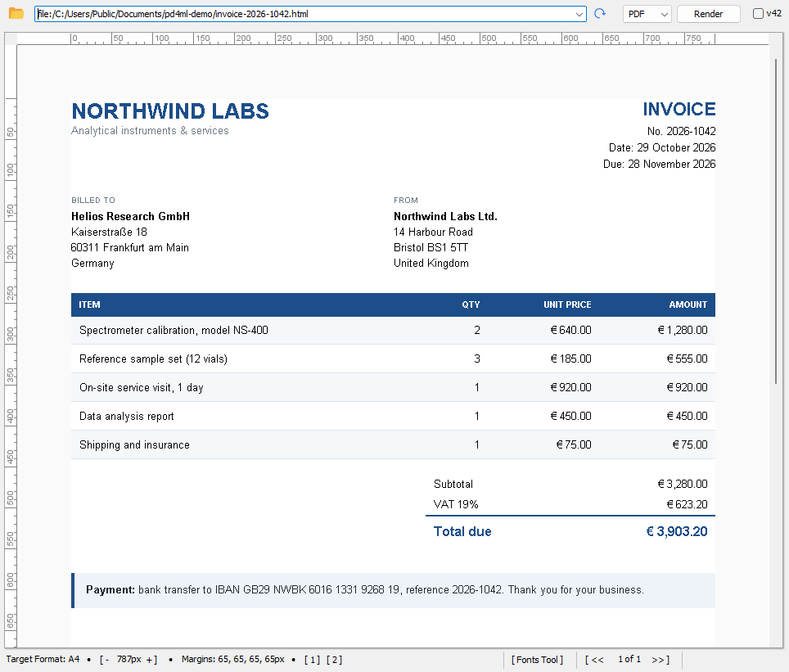
Task: Click the Subtotal € 3,280.00 value
Action: [683, 485]
